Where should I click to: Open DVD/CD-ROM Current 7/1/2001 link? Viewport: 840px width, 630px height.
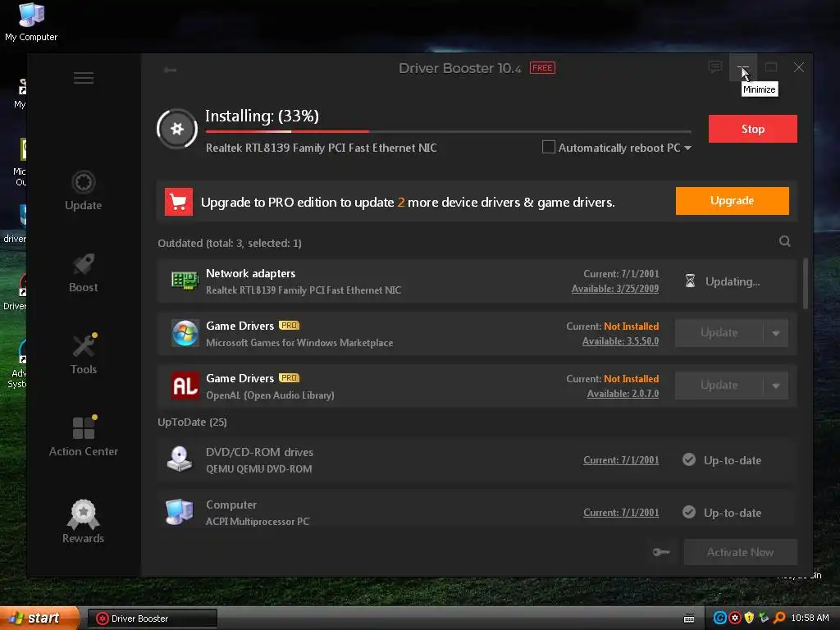(x=621, y=460)
